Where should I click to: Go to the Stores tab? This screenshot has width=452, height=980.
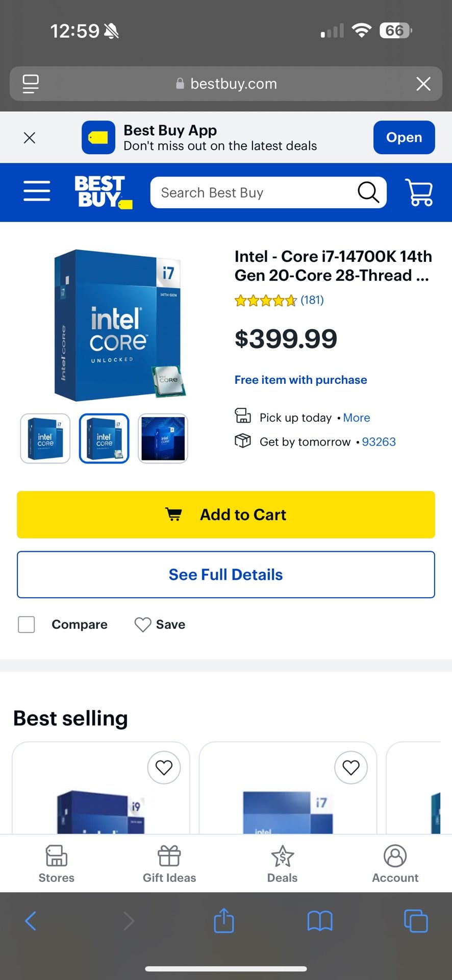pos(56,863)
